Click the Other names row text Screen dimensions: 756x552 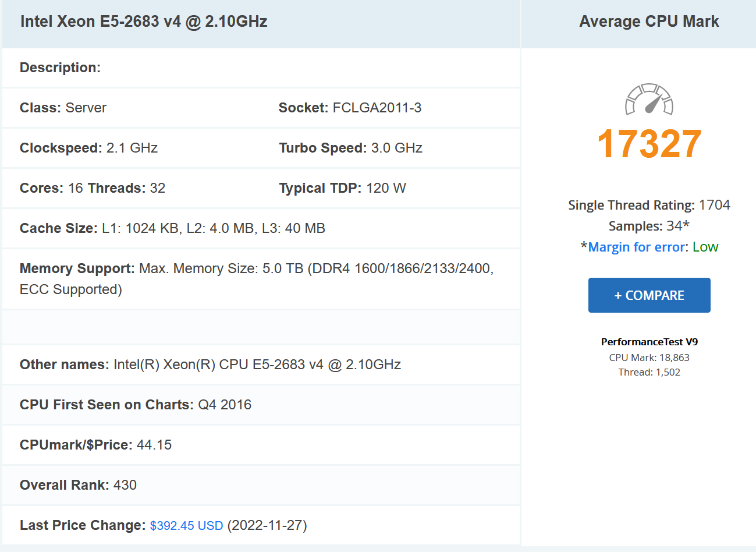pyautogui.click(x=210, y=365)
